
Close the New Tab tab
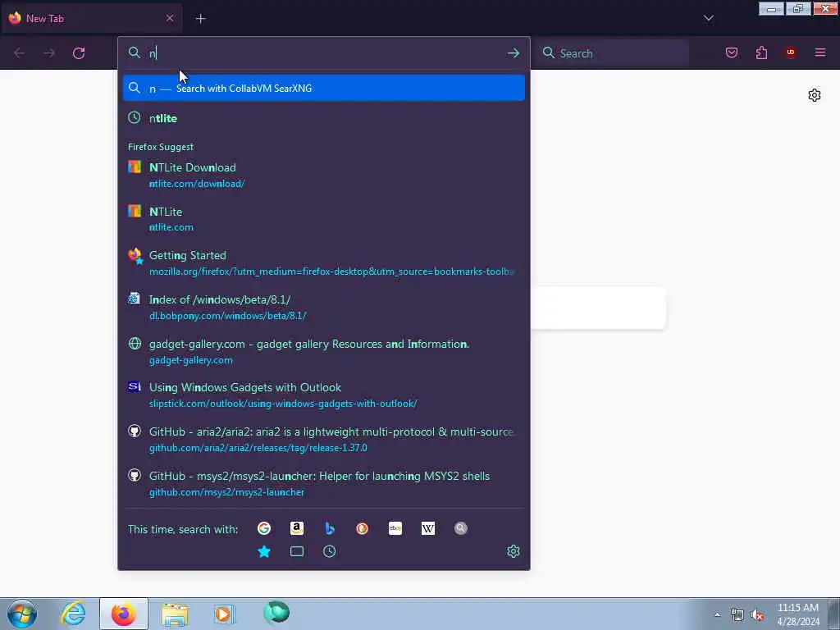click(170, 18)
